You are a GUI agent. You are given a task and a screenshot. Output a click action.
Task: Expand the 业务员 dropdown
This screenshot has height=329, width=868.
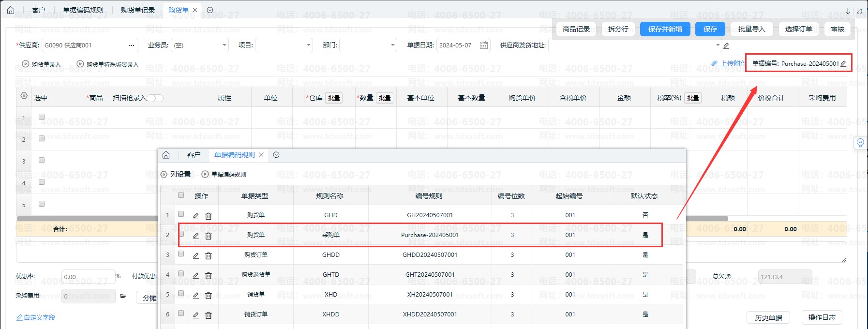tap(224, 45)
